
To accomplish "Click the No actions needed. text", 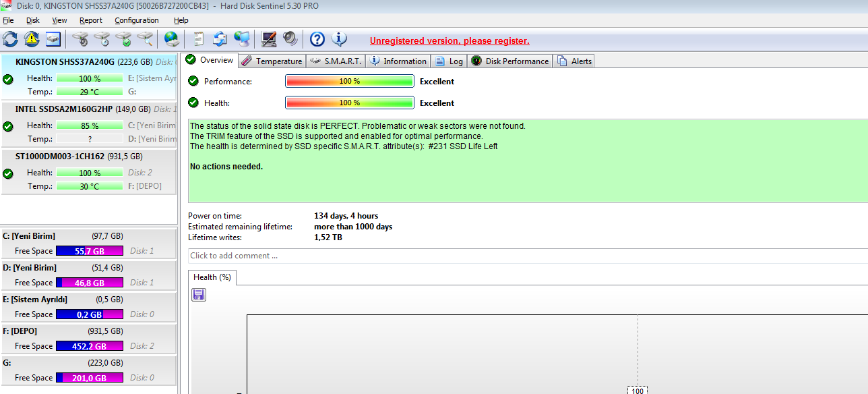I will click(226, 167).
